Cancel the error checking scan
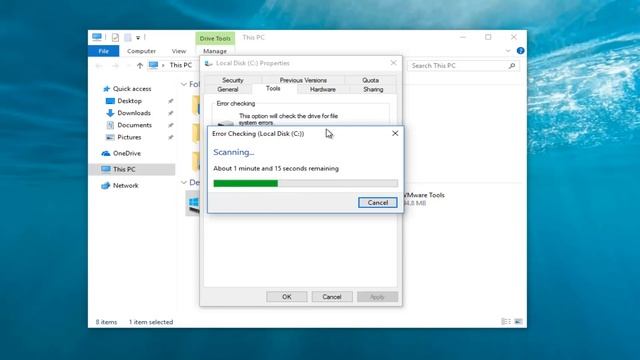 click(378, 202)
